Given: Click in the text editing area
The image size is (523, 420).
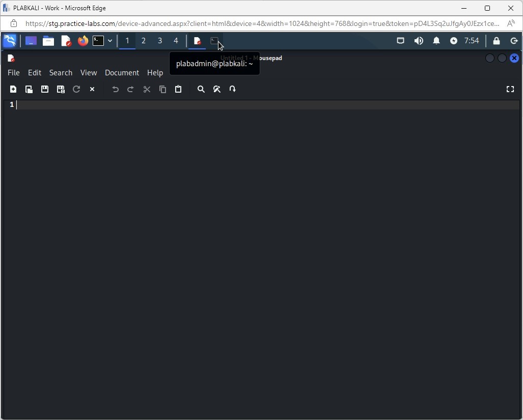Looking at the screenshot, I should (x=255, y=229).
